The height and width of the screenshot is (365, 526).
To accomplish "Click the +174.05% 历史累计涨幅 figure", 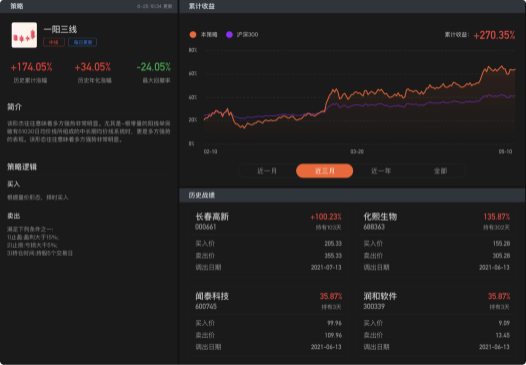I will (x=31, y=67).
